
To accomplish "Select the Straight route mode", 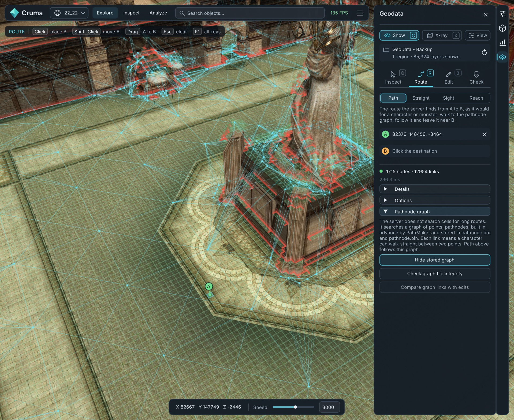I will pos(421,98).
